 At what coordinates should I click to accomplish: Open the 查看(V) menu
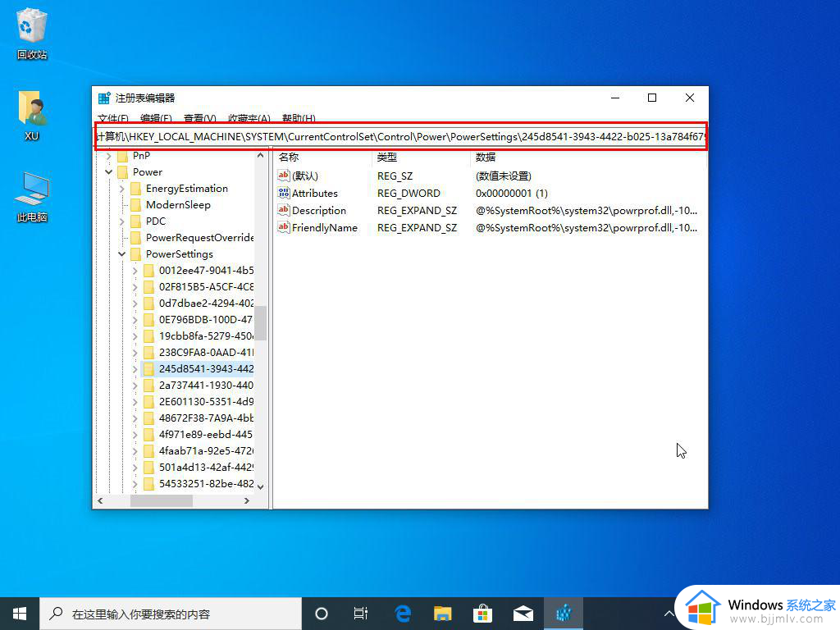pyautogui.click(x=200, y=118)
